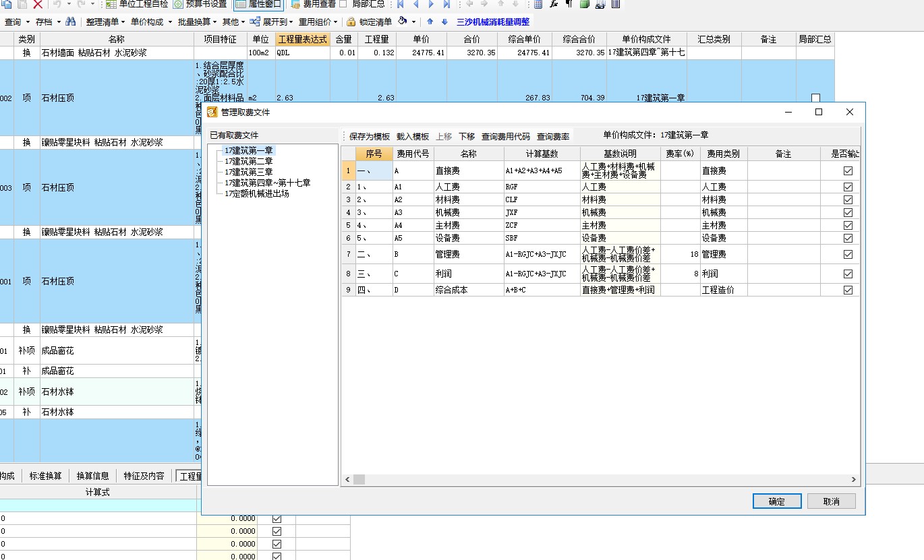
Task: Uncheck output checkbox for 材料费 row
Action: 848,199
